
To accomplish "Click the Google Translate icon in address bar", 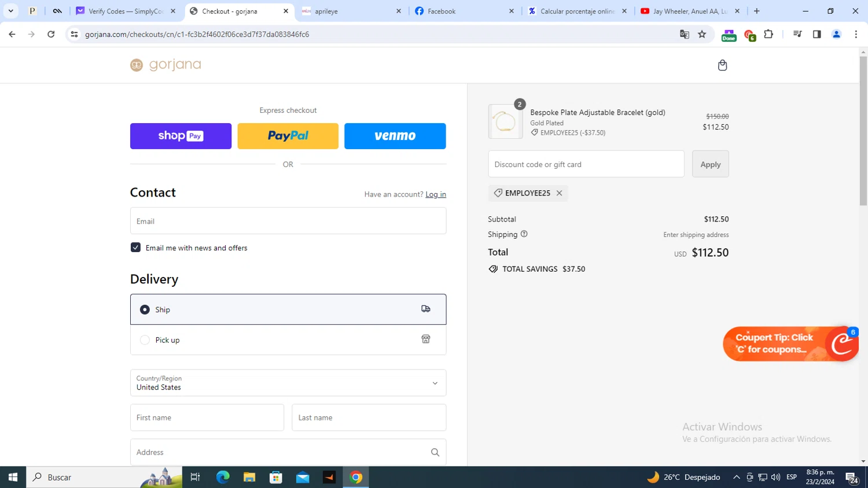I will tap(685, 34).
